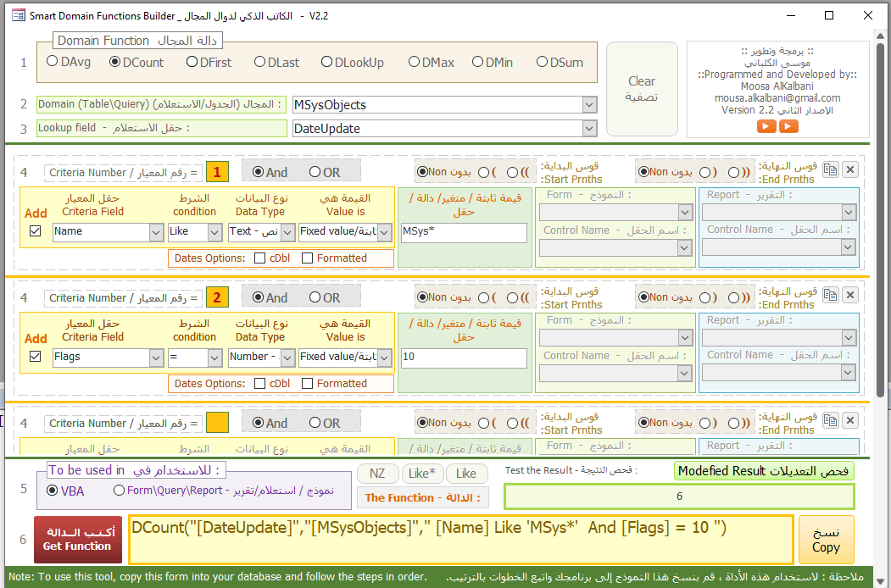
Task: Choose the OR operator for criteria 2
Action: (315, 297)
